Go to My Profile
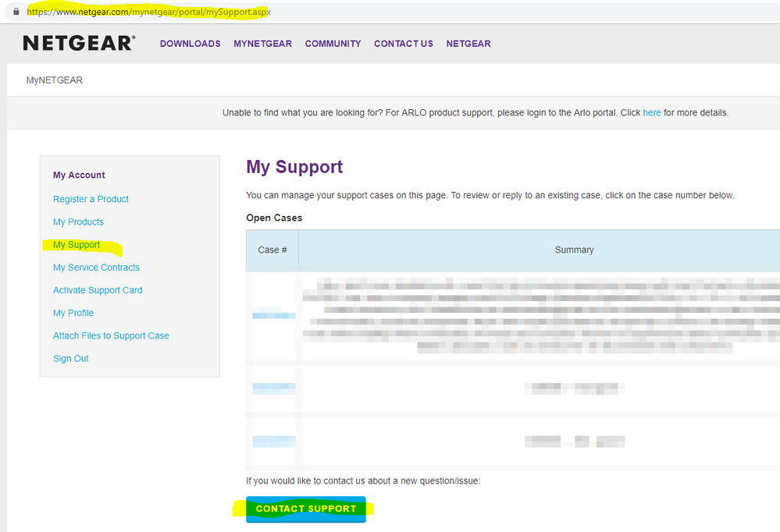The image size is (780, 532). tap(73, 314)
